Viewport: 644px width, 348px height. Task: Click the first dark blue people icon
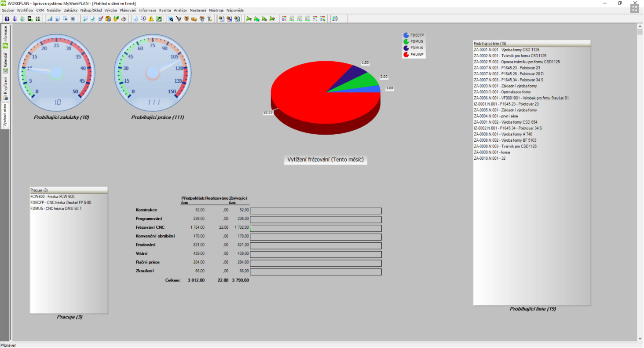pyautogui.click(x=7, y=19)
